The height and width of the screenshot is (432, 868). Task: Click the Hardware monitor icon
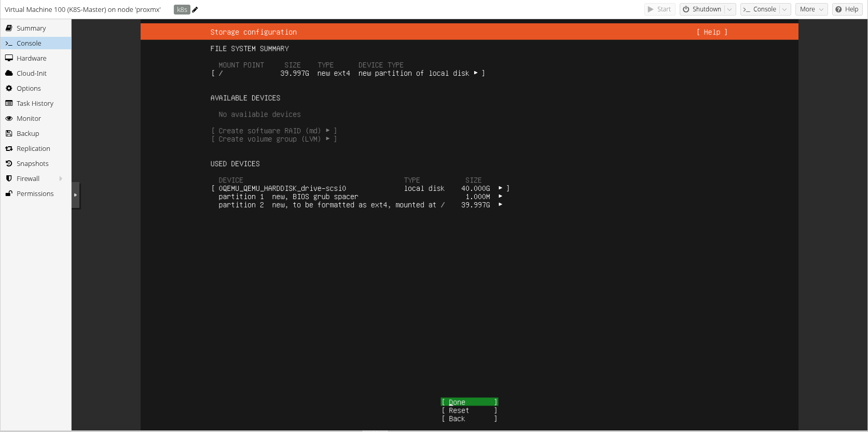(9, 58)
